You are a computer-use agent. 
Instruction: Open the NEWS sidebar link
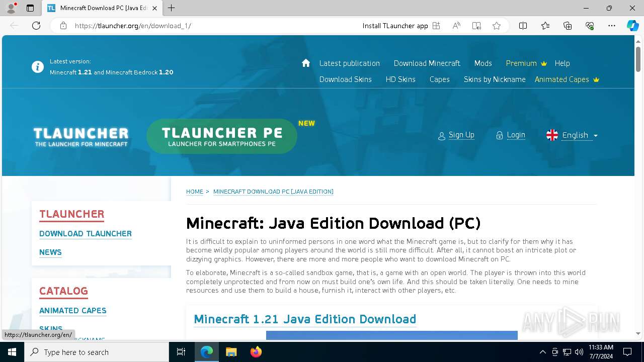[x=50, y=252]
